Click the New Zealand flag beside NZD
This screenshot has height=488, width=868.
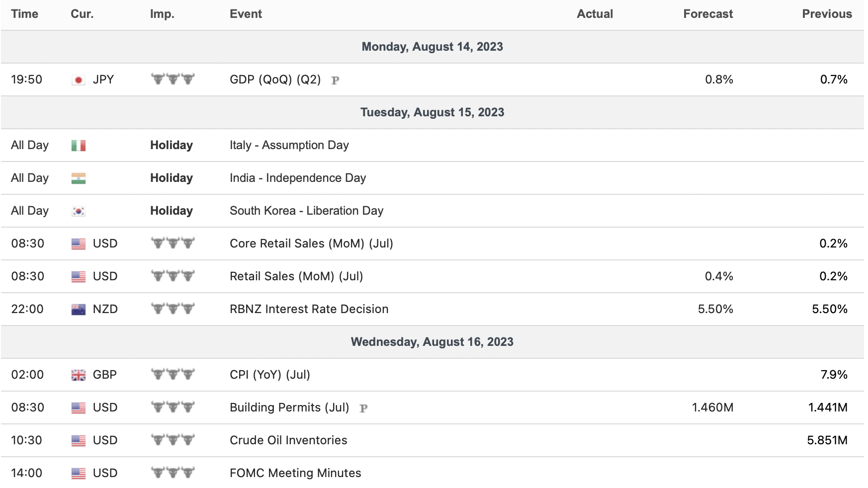[78, 310]
